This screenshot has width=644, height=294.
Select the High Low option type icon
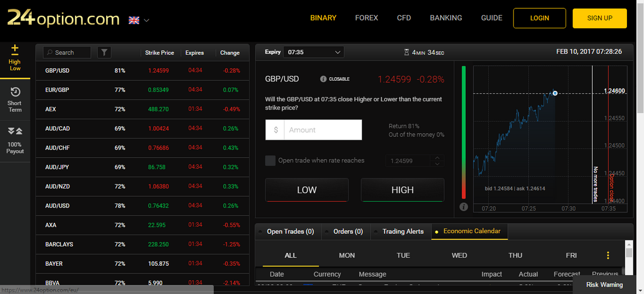point(15,50)
